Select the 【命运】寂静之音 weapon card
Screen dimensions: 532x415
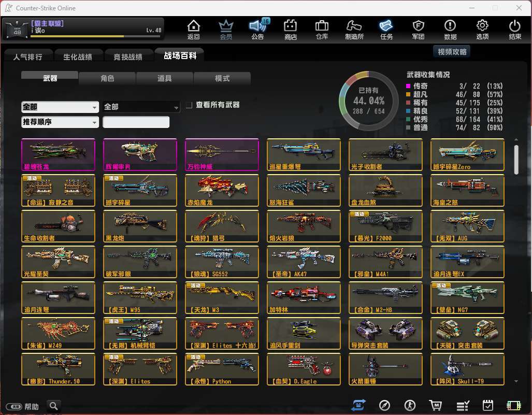pyautogui.click(x=59, y=190)
